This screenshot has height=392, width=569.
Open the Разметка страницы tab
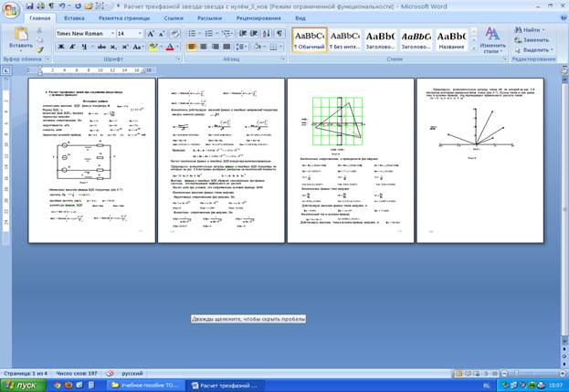[124, 17]
